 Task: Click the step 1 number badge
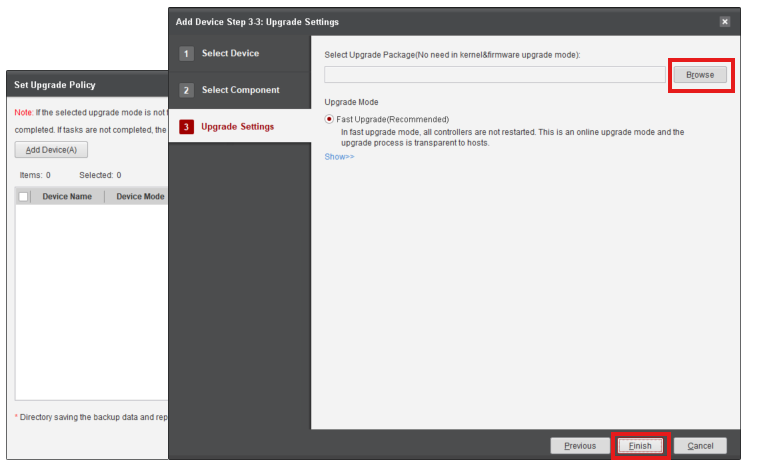point(186,54)
